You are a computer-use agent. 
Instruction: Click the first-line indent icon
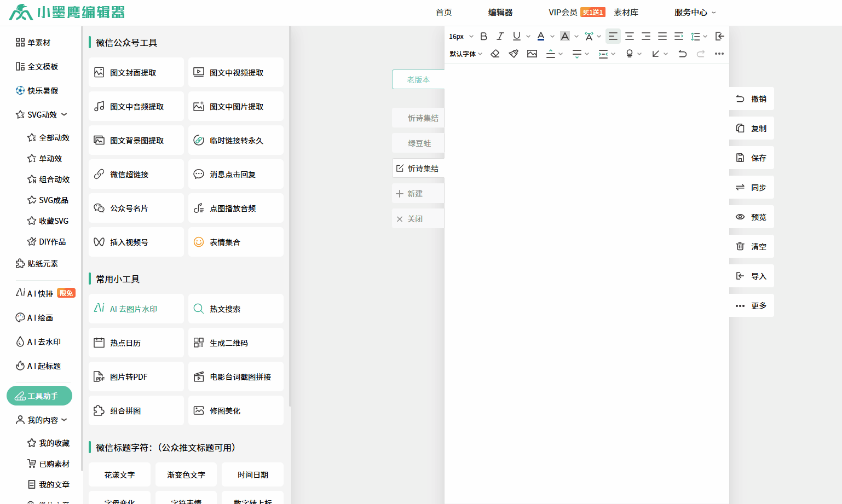[x=679, y=36]
